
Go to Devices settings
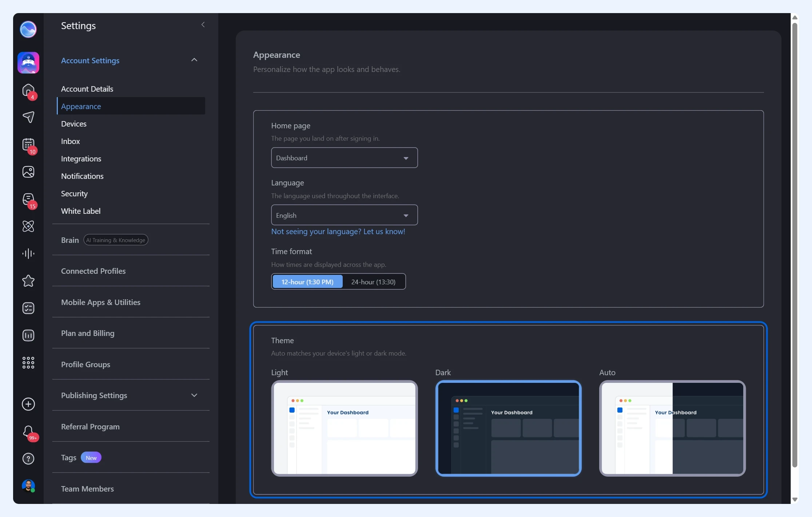74,124
